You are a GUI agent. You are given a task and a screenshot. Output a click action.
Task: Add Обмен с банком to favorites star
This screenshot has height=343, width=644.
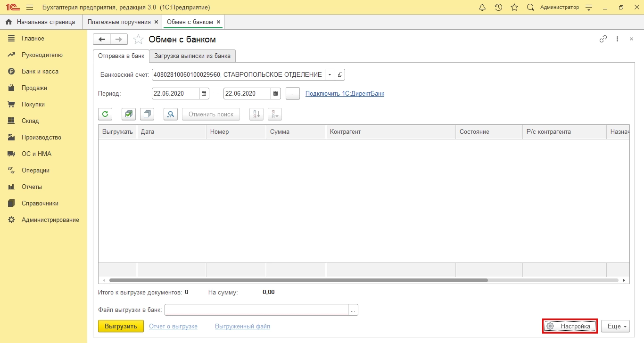(138, 39)
